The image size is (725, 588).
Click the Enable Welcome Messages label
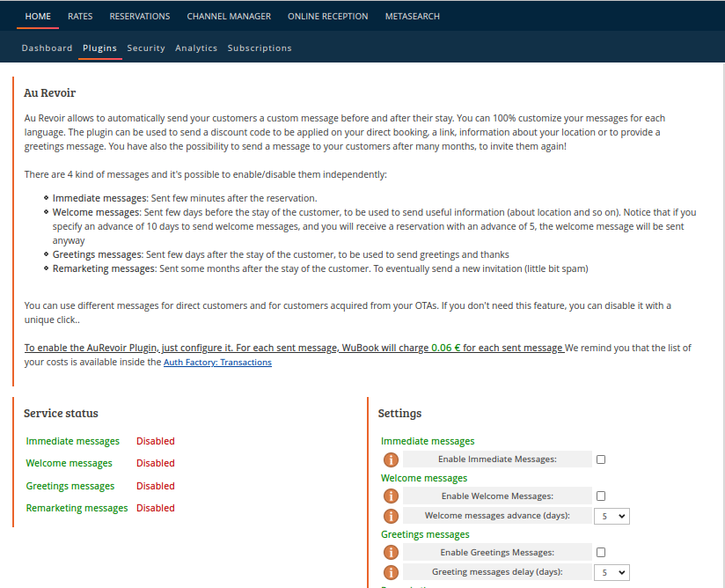point(497,496)
